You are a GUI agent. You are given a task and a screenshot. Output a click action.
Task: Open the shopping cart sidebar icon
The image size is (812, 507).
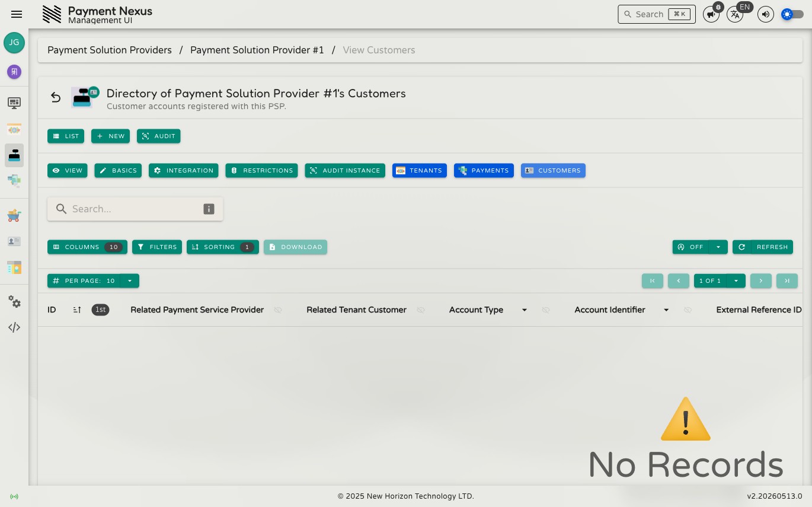pos(14,215)
